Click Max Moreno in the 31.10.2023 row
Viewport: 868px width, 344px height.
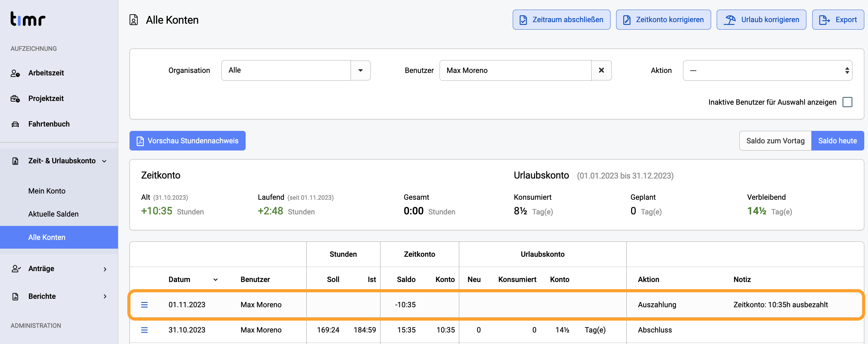pos(261,330)
